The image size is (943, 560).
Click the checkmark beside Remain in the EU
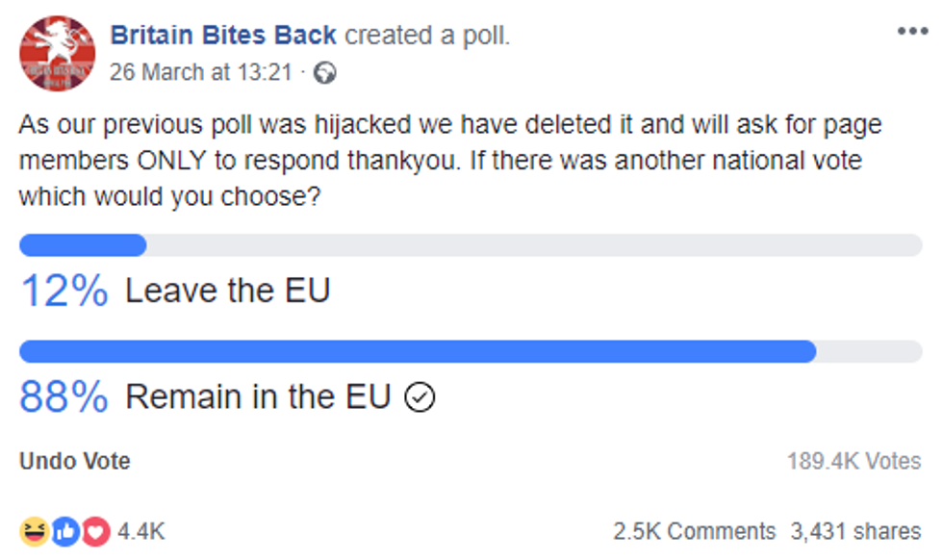pos(420,396)
